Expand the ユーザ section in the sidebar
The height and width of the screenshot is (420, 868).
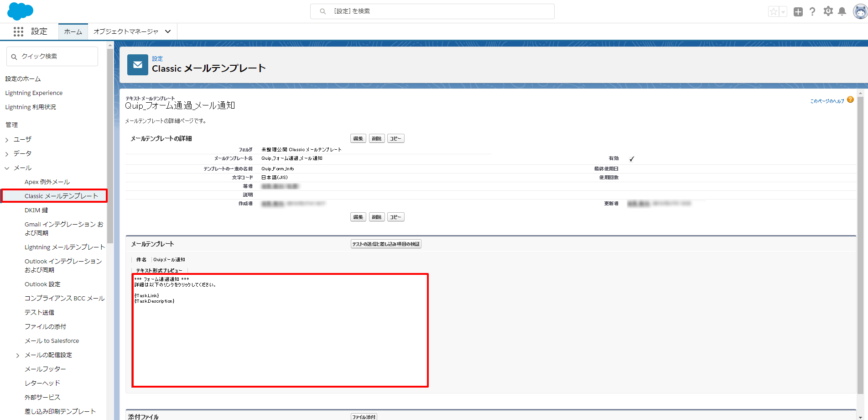click(7, 139)
